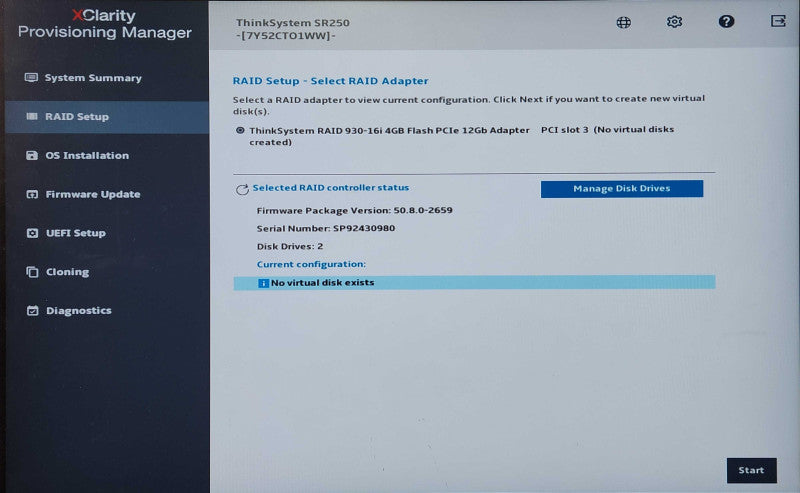
Task: Click the OS Installation disk icon
Action: pos(32,155)
